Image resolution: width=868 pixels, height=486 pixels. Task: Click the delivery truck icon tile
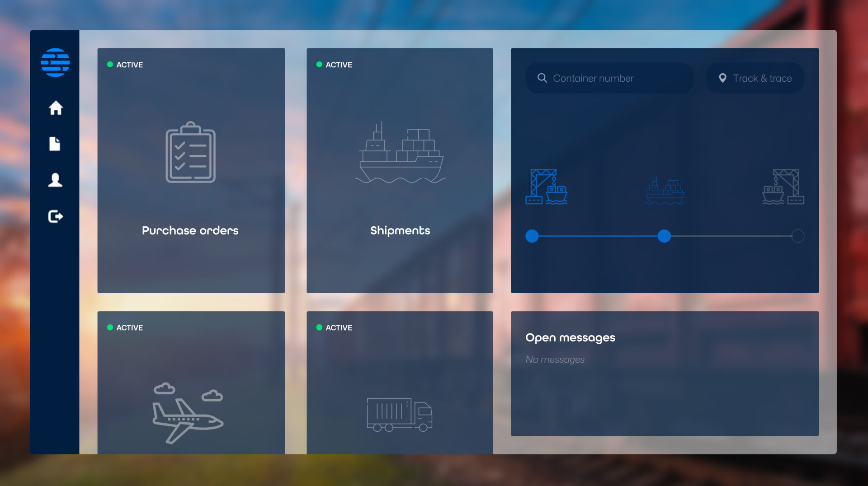pos(399,415)
